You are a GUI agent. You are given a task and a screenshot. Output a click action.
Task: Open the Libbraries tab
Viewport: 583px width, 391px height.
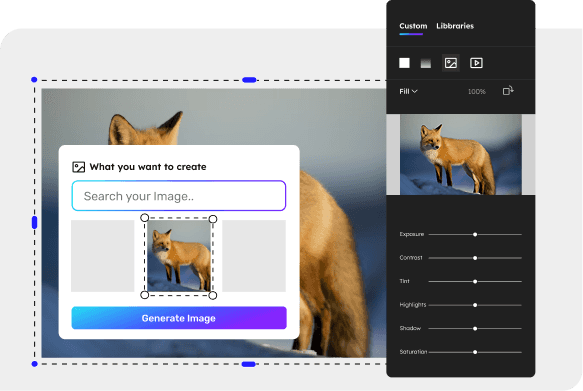click(455, 26)
